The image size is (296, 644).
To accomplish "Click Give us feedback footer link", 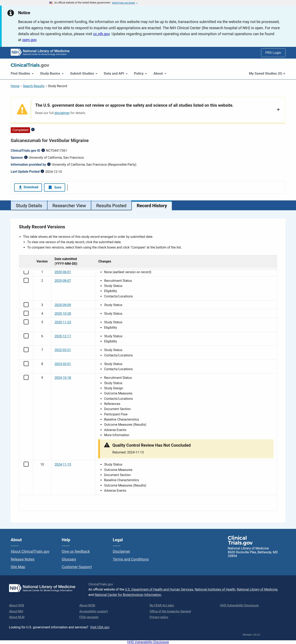I will point(76,551).
